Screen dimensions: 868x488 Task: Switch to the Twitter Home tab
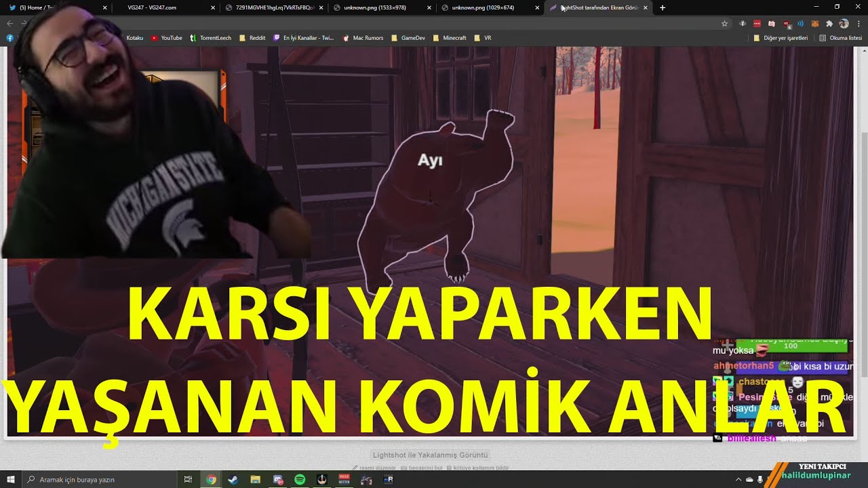[x=56, y=7]
